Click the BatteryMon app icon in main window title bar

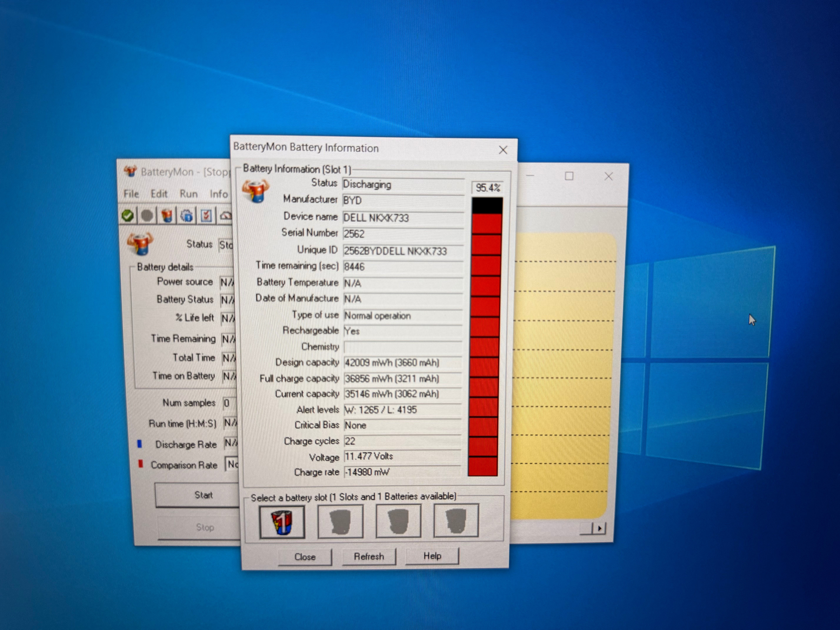pyautogui.click(x=130, y=171)
